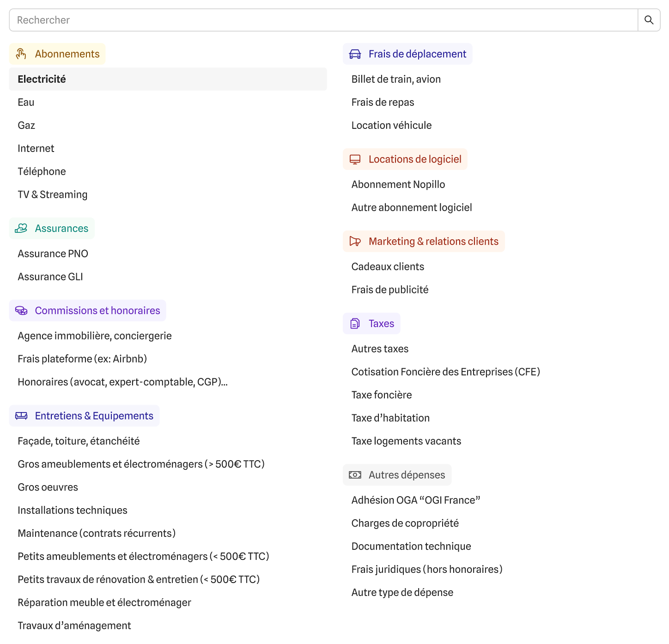
Task: Click the Assurances hand-heart icon
Action: [x=21, y=229]
